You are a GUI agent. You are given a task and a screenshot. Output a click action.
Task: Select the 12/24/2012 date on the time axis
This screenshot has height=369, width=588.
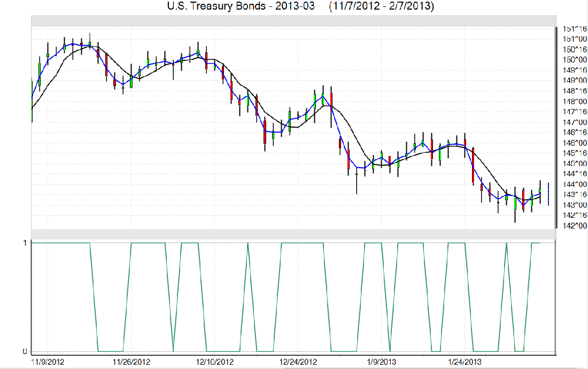pyautogui.click(x=298, y=362)
